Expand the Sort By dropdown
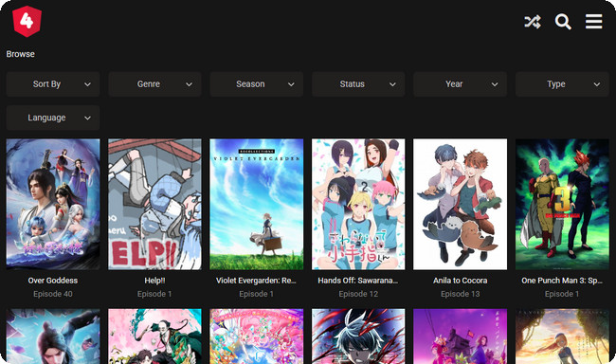616x364 pixels. pos(53,84)
